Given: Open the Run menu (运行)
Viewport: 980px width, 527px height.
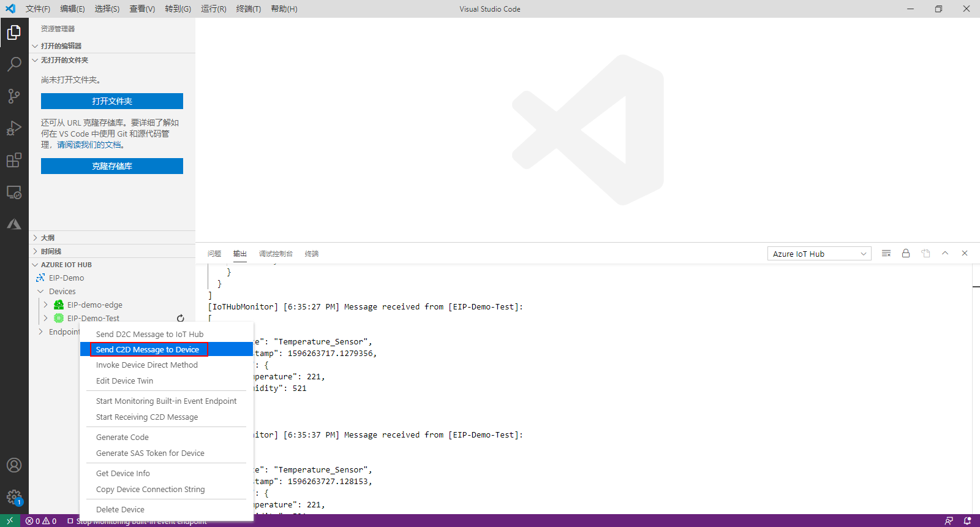Looking at the screenshot, I should pos(213,9).
